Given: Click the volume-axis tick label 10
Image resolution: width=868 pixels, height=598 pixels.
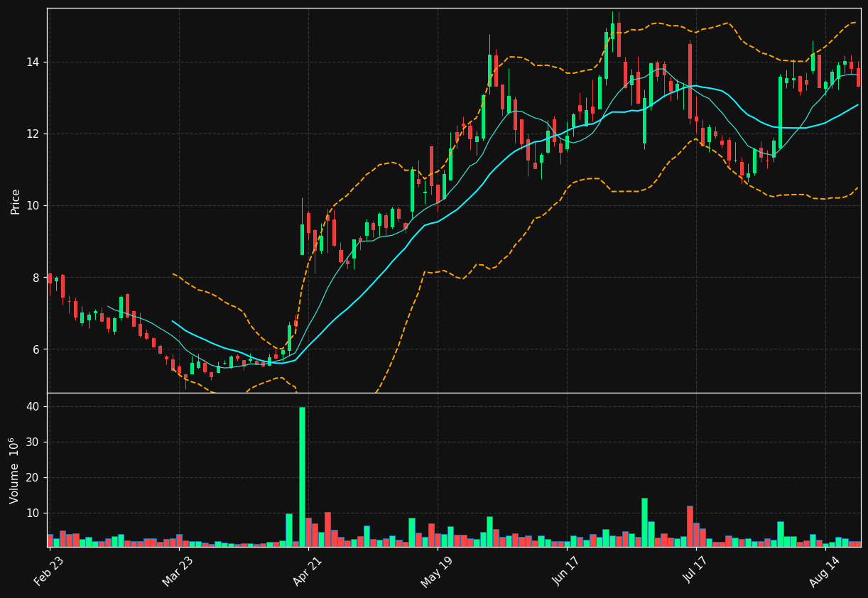Looking at the screenshot, I should (34, 513).
